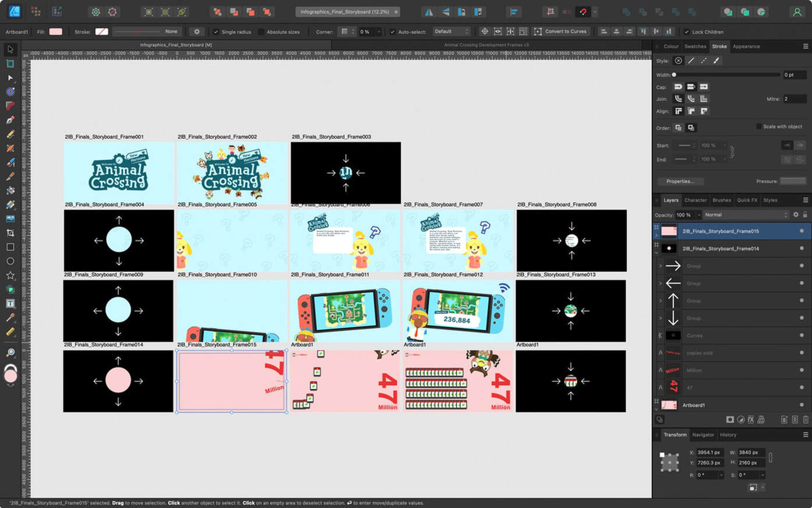Adjust the stroke Width slider
The image size is (812, 508).
click(x=726, y=75)
